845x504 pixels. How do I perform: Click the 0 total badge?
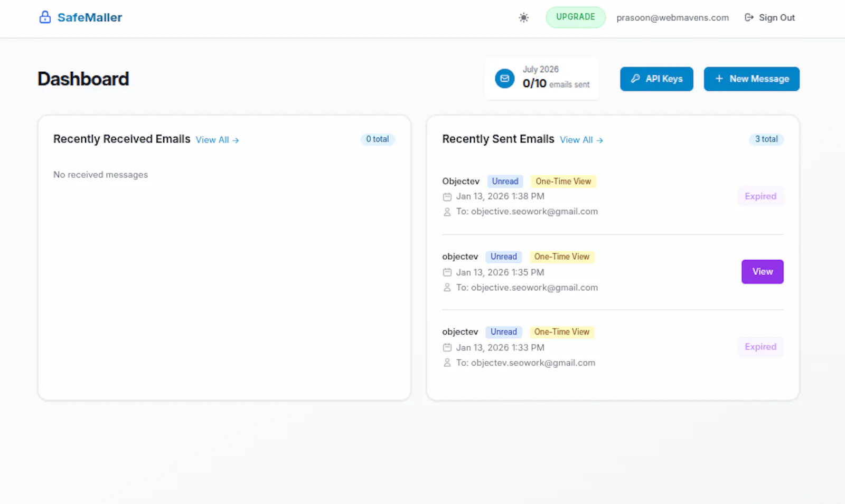pos(378,139)
